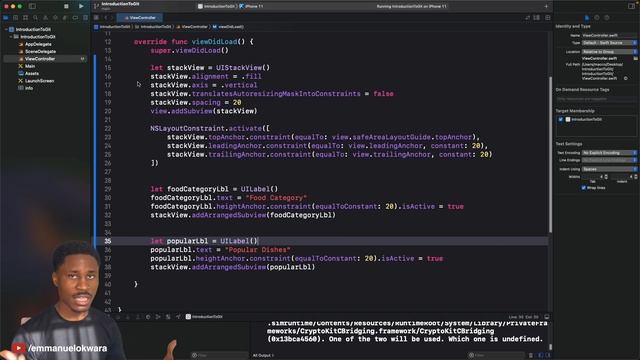Open the Breakpoint navigator
Image resolution: width=640 pixels, height=360 pixels.
(x=75, y=18)
